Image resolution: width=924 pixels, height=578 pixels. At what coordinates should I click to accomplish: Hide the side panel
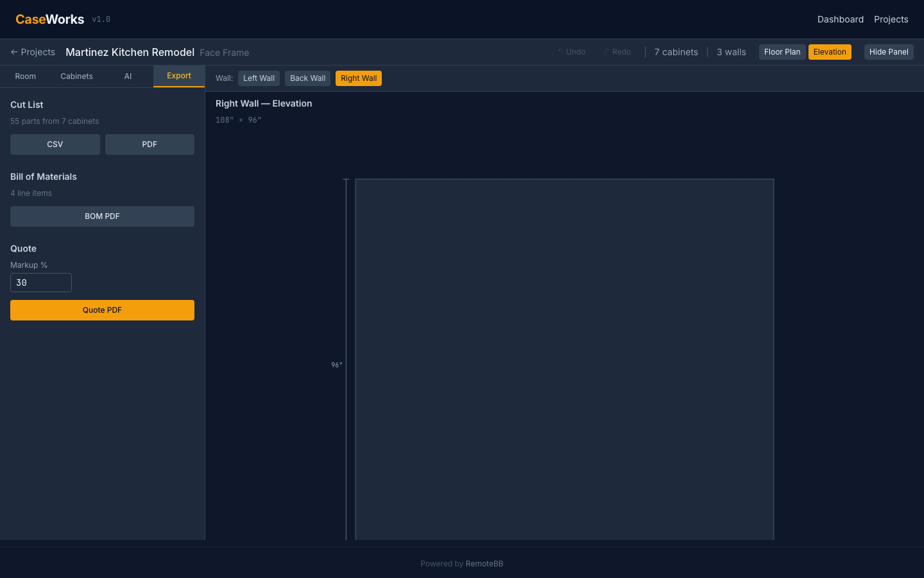tap(889, 52)
